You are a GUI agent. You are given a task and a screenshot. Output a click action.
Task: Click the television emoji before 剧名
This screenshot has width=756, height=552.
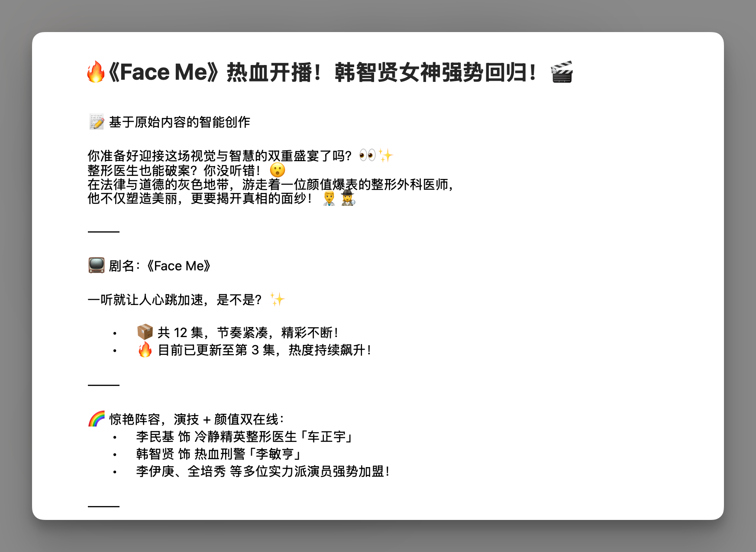[x=96, y=266]
